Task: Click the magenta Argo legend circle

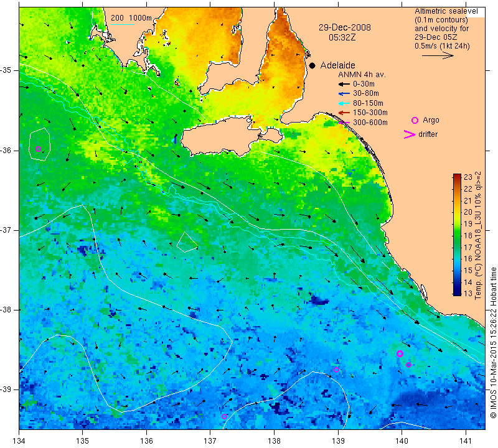Action: pos(415,120)
